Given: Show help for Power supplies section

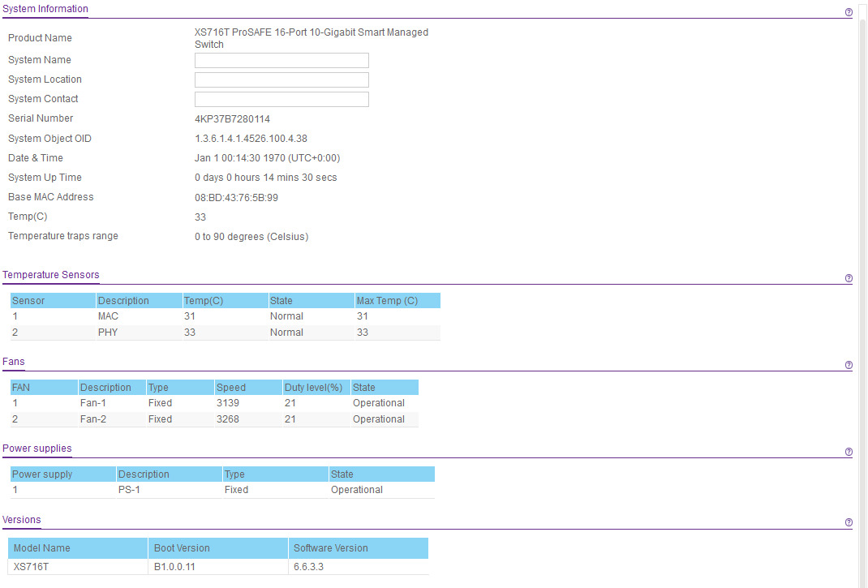Looking at the screenshot, I should [x=849, y=452].
